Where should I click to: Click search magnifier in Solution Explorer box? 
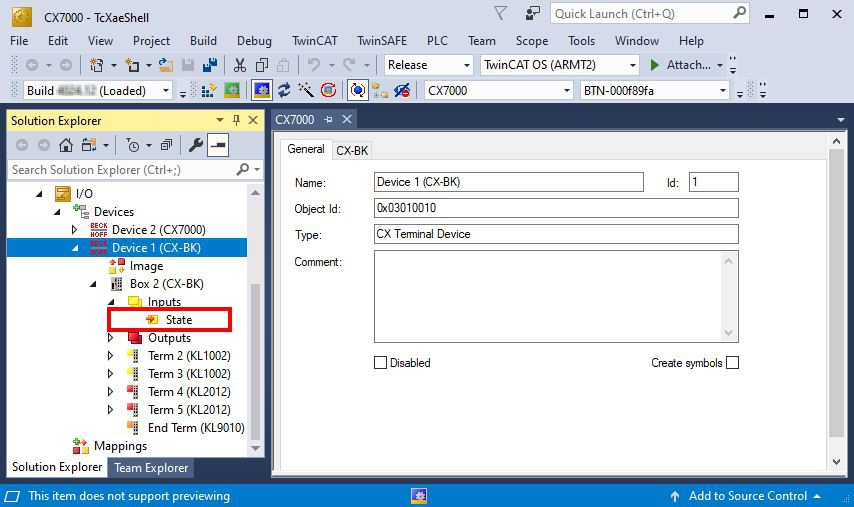click(x=243, y=169)
